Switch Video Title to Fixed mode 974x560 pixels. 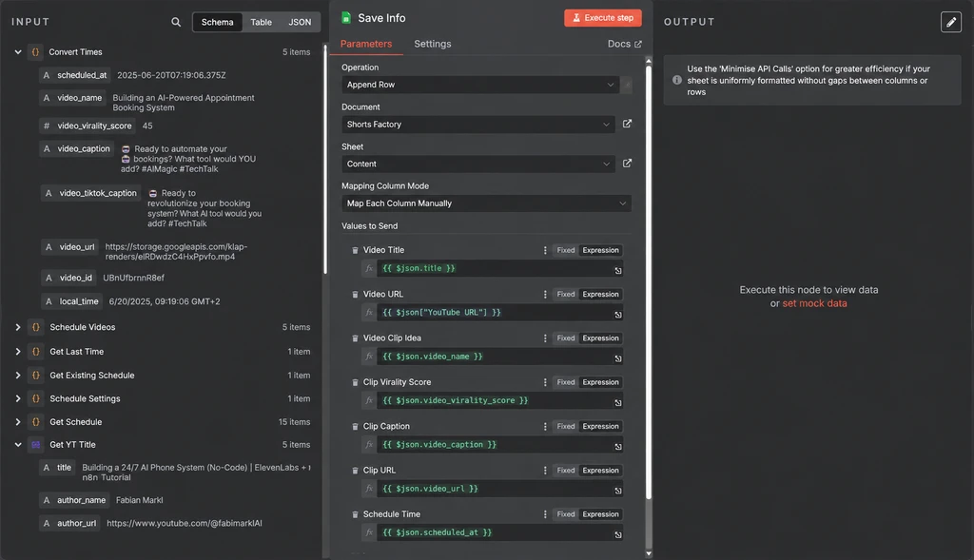click(x=565, y=250)
